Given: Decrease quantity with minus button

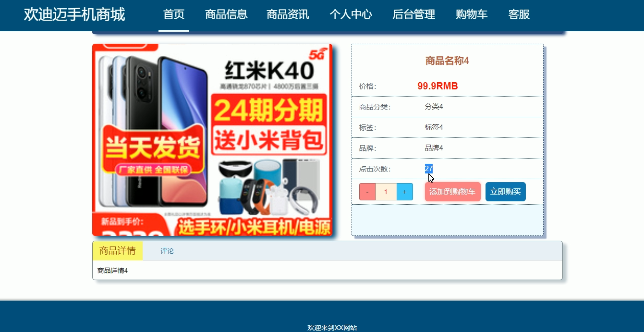Looking at the screenshot, I should tap(367, 192).
